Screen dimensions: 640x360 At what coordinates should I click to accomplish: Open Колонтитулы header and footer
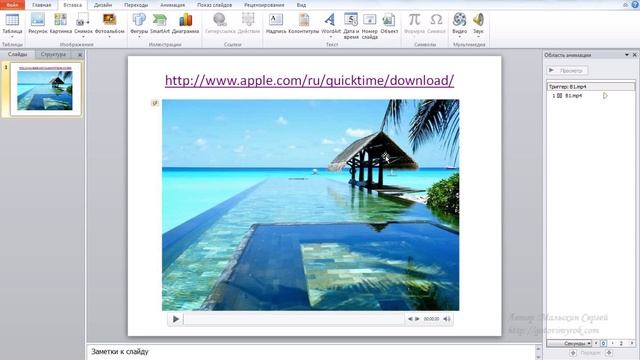pos(304,20)
